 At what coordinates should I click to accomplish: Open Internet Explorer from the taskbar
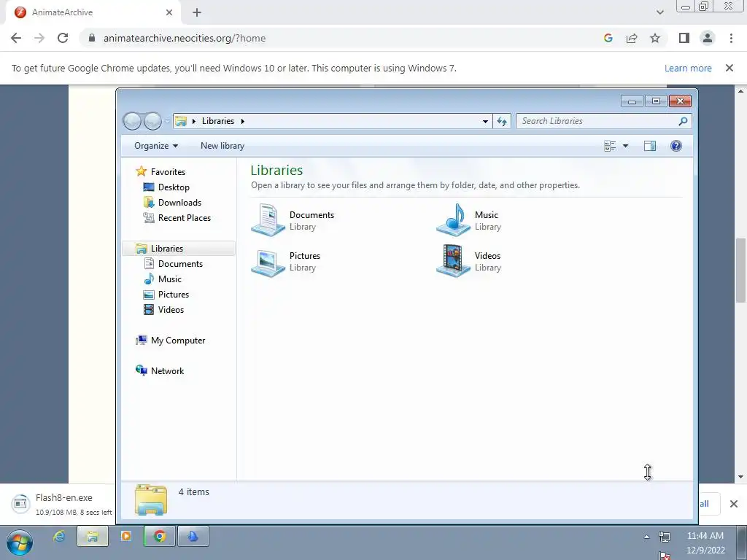(59, 537)
